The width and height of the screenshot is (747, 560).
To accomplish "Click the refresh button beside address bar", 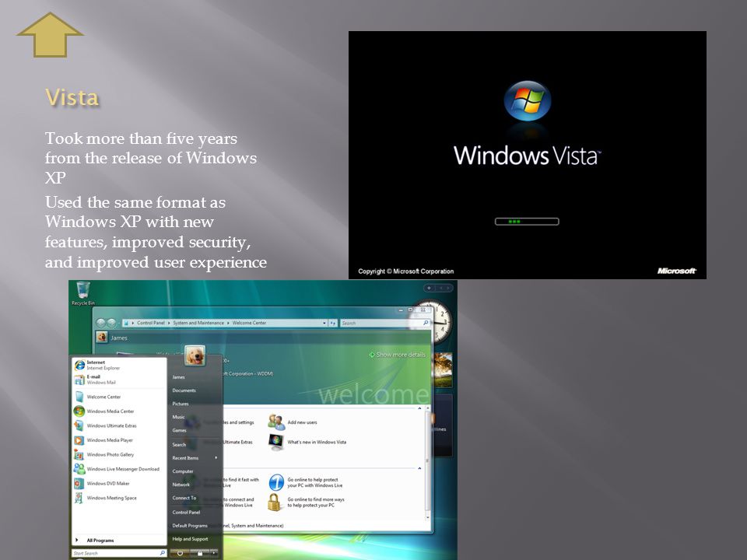I will click(333, 323).
